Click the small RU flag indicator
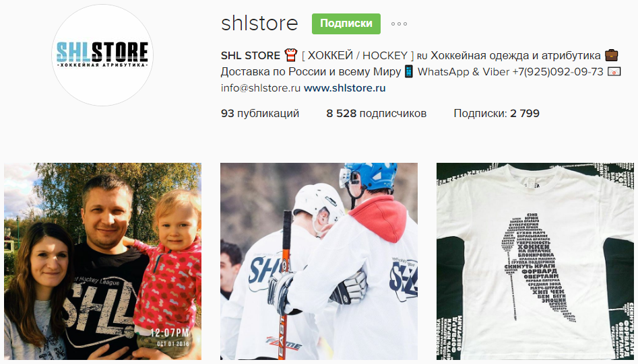Screen dimensions: 638x364 coord(422,57)
